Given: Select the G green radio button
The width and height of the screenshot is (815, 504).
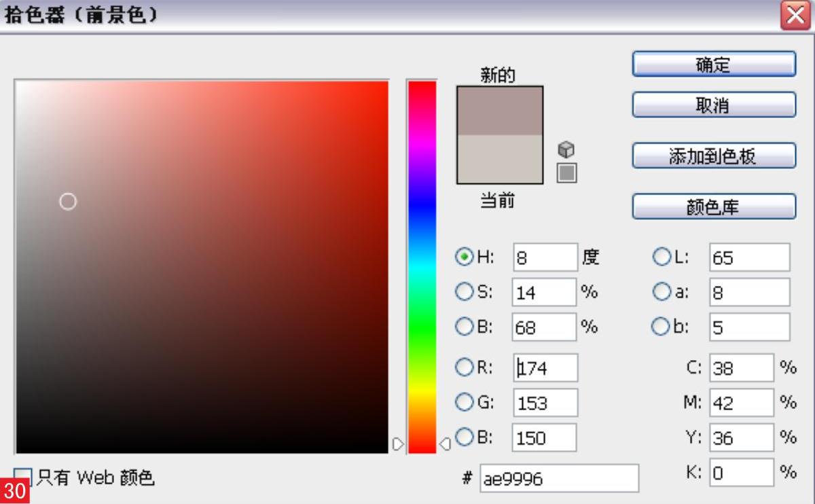Looking at the screenshot, I should pyautogui.click(x=465, y=402).
